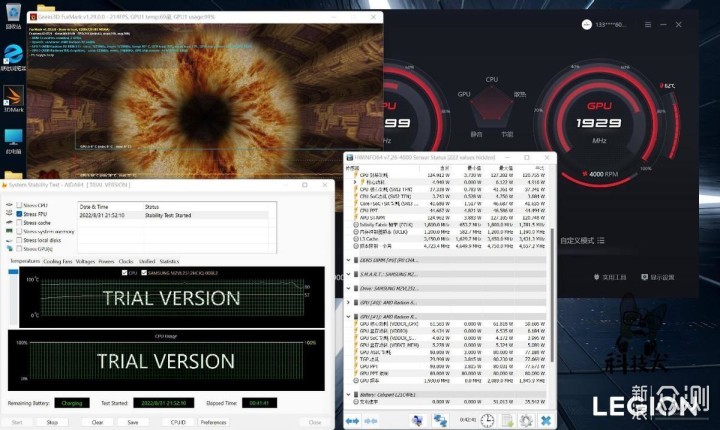Image resolution: width=720 pixels, height=430 pixels.
Task: Click the Stop button in AIDA64
Action: pos(52,422)
